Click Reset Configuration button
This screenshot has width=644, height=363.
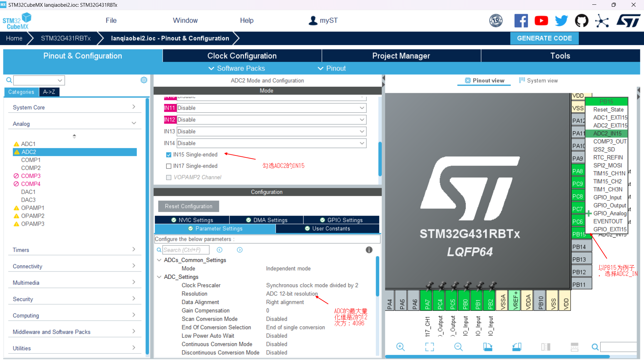click(189, 206)
